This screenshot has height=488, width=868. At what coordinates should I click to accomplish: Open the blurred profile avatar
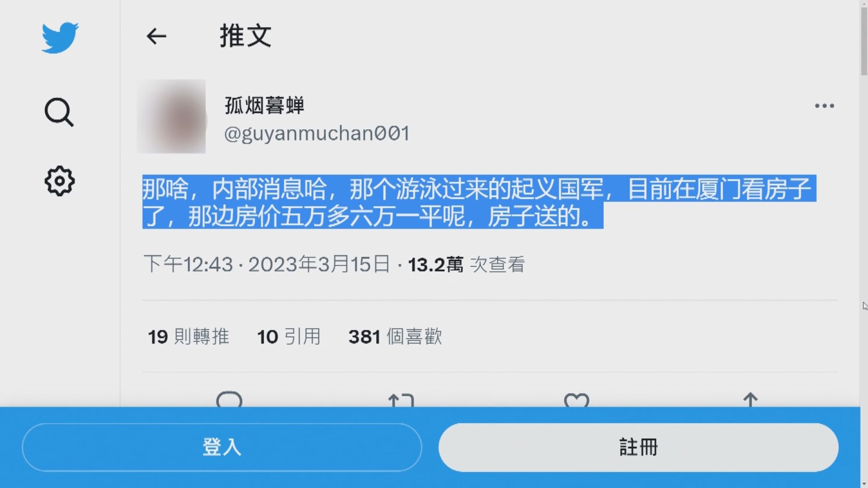(171, 117)
